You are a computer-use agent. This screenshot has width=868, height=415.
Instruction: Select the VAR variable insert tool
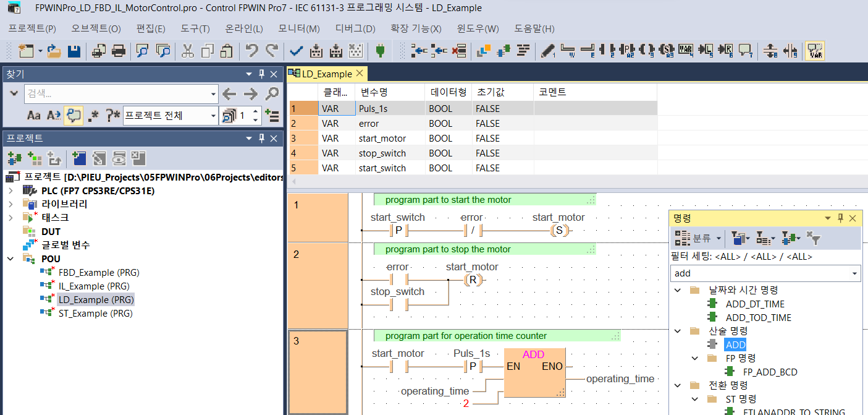(686, 51)
